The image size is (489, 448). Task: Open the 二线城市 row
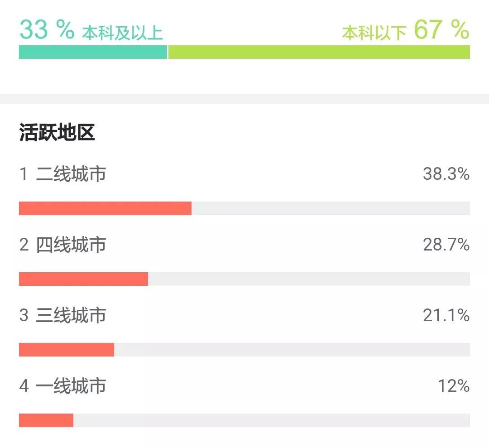point(71,174)
